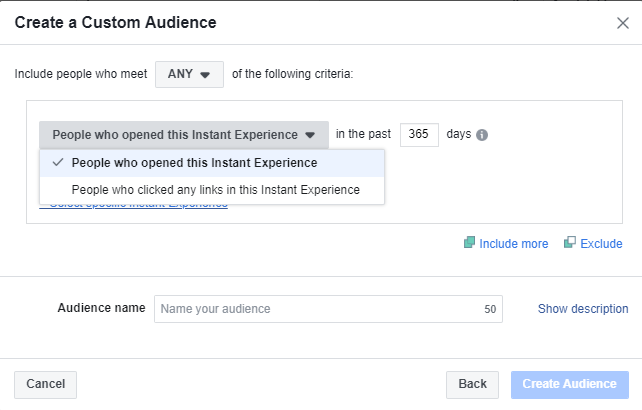Viewport: 642px width, 410px height.
Task: Click the Exclude icon
Action: pyautogui.click(x=570, y=243)
